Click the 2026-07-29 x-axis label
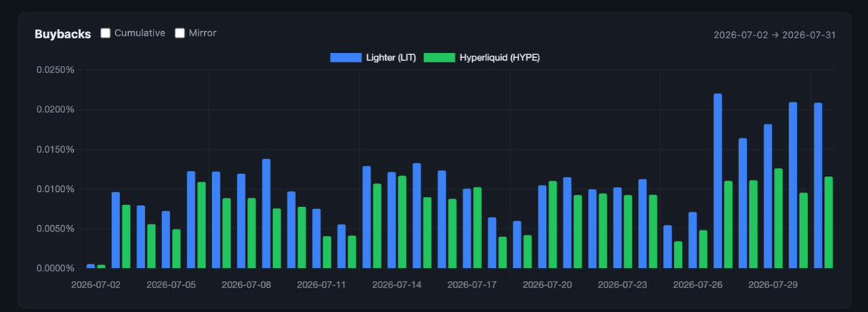 [772, 285]
